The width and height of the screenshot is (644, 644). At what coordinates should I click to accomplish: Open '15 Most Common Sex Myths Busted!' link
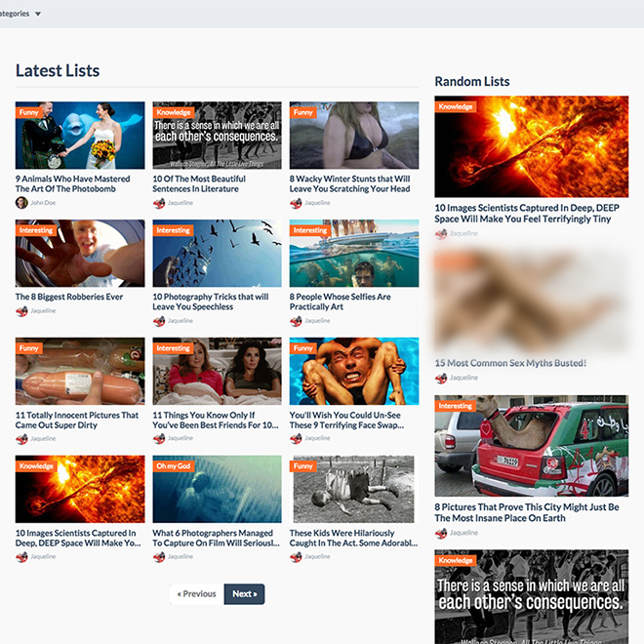[x=510, y=363]
